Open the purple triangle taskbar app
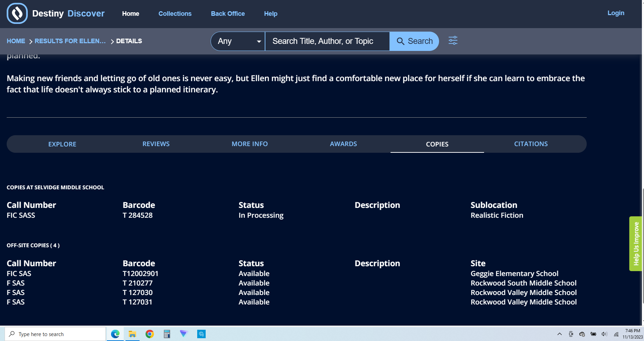644x341 pixels. (184, 334)
